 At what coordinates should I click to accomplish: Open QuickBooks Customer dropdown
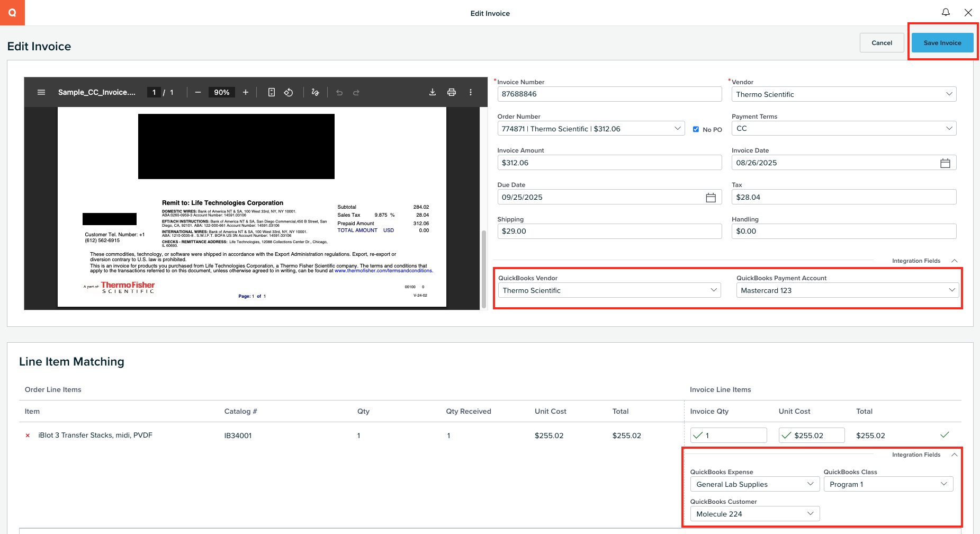(x=755, y=514)
